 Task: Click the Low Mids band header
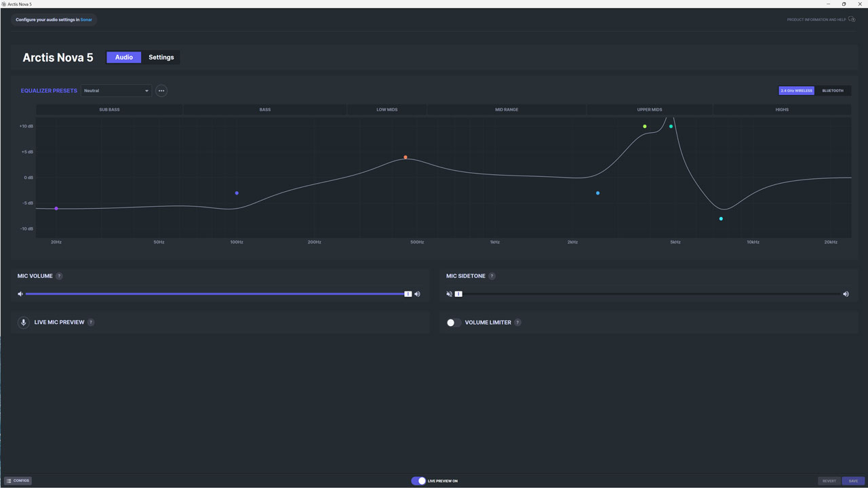(x=387, y=110)
